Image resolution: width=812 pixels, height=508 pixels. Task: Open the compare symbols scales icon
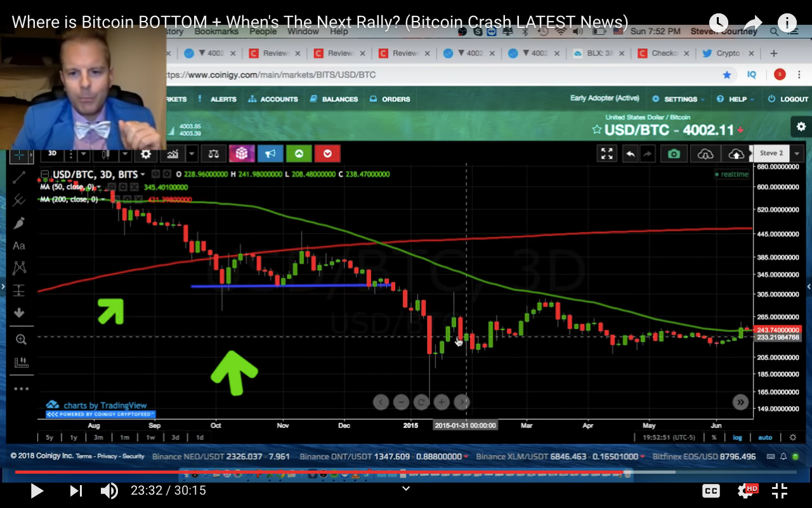[x=214, y=154]
